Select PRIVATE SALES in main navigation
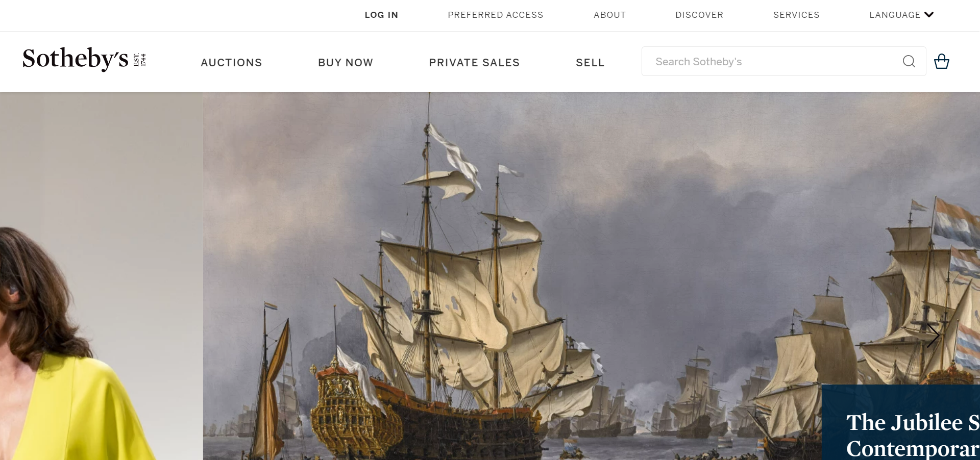Image resolution: width=980 pixels, height=460 pixels. point(474,62)
